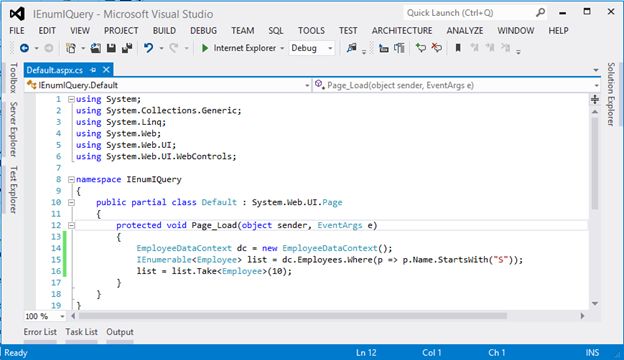This screenshot has width=624, height=360.
Task: Click the horizontal scrollbar thumb in editor
Action: [292, 316]
